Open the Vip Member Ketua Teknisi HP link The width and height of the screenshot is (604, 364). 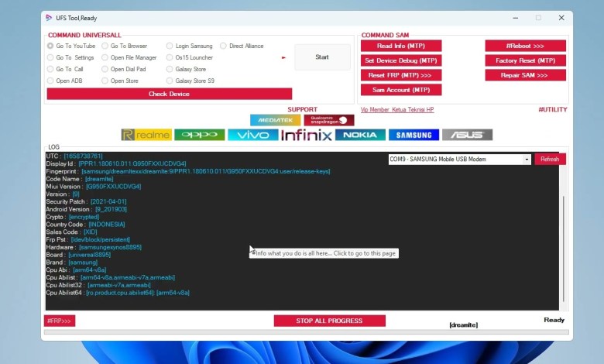coord(397,110)
